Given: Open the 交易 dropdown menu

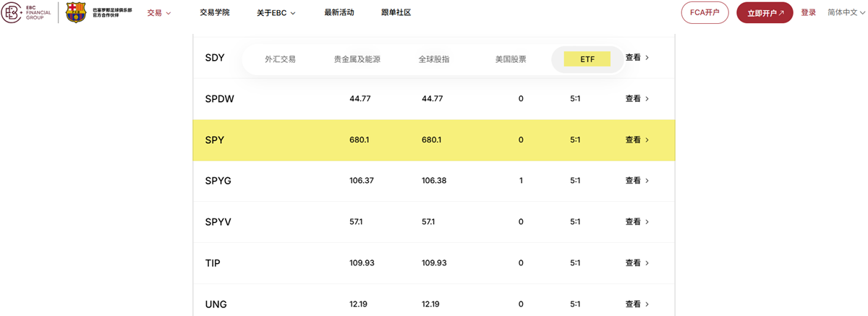Looking at the screenshot, I should click(159, 13).
